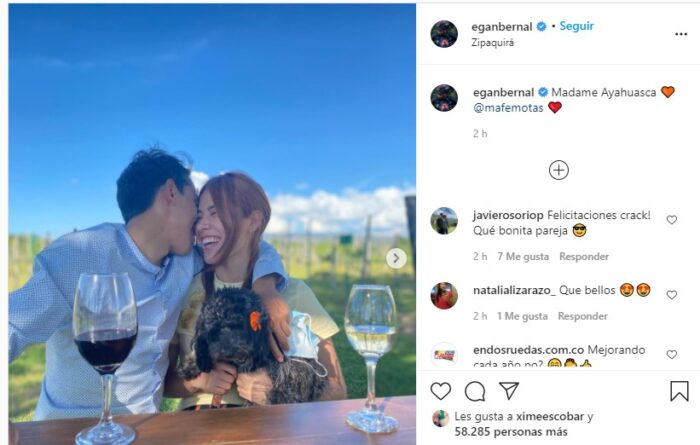Reply to javierosoriop's comment
The width and height of the screenshot is (700, 445).
tap(584, 257)
